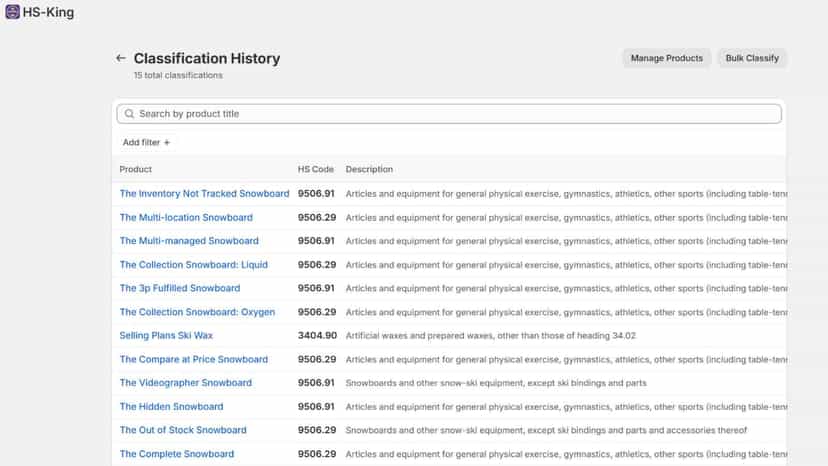The image size is (828, 466).
Task: Add a filter to the list
Action: pos(146,142)
